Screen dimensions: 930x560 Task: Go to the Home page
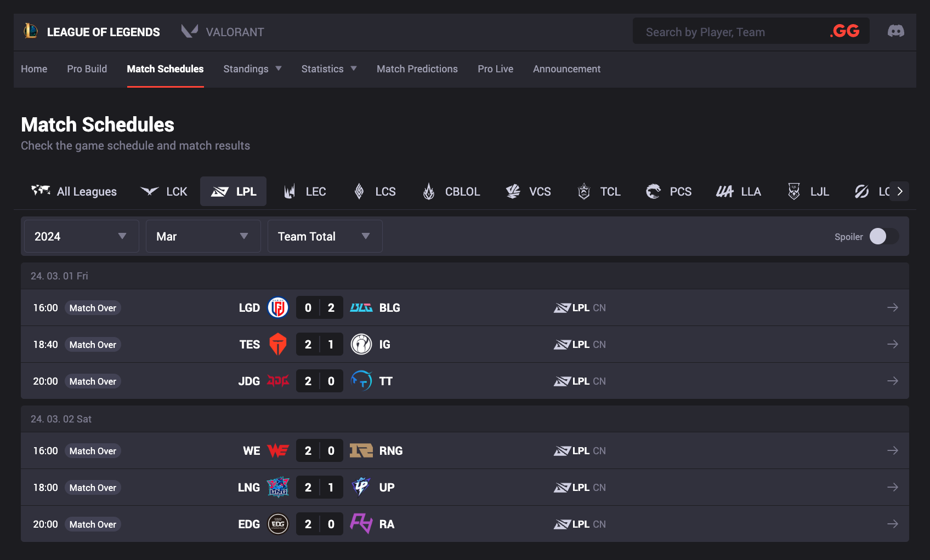(x=34, y=68)
